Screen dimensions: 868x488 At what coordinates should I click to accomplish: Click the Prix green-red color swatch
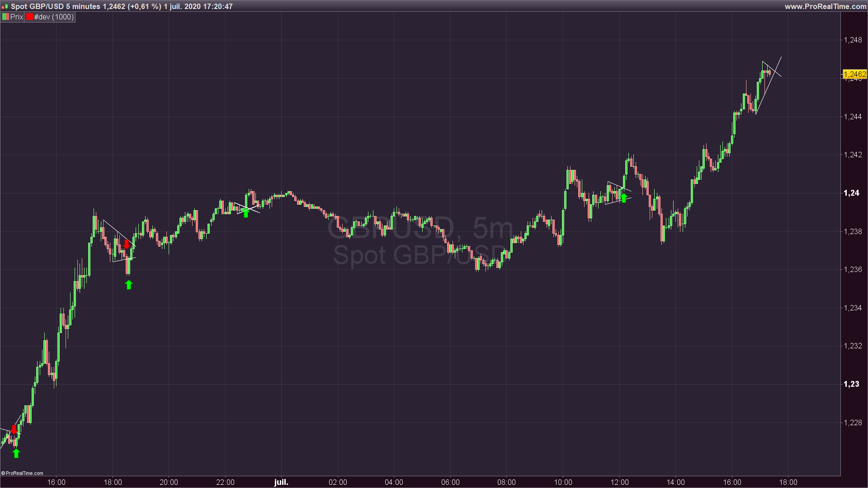(5, 17)
